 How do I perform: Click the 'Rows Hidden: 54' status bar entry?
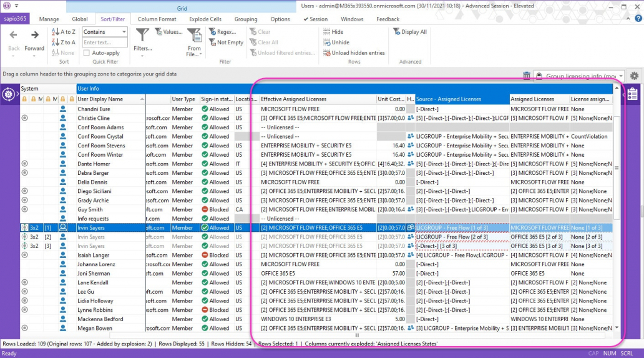(x=232, y=344)
